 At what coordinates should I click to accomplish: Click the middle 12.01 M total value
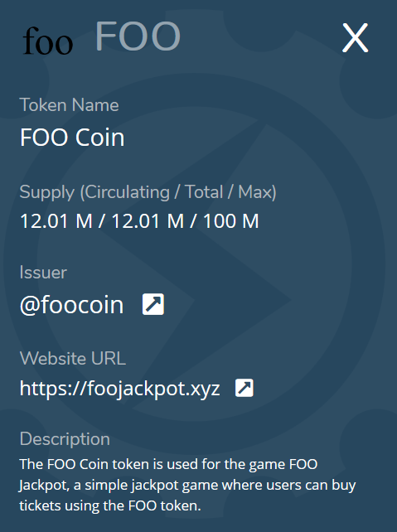[x=148, y=221]
